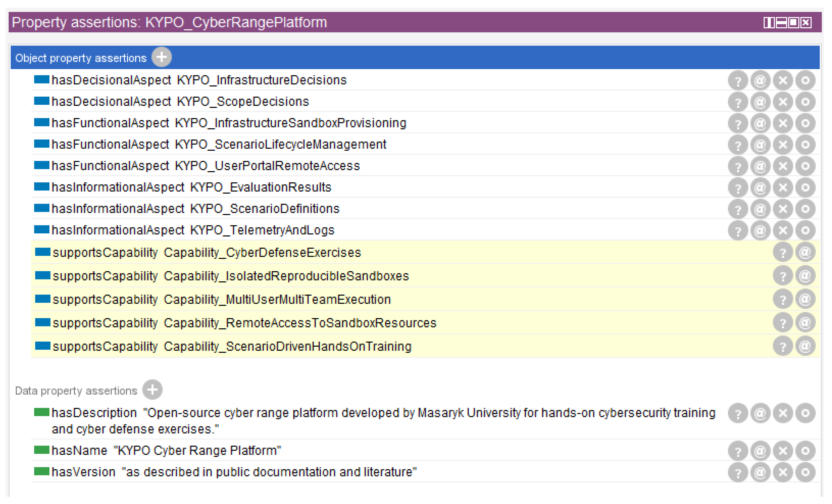Image resolution: width=832 pixels, height=504 pixels.
Task: Explain the inferred Capability_MultiUserMultiTeamExecution assertion
Action: point(783,299)
